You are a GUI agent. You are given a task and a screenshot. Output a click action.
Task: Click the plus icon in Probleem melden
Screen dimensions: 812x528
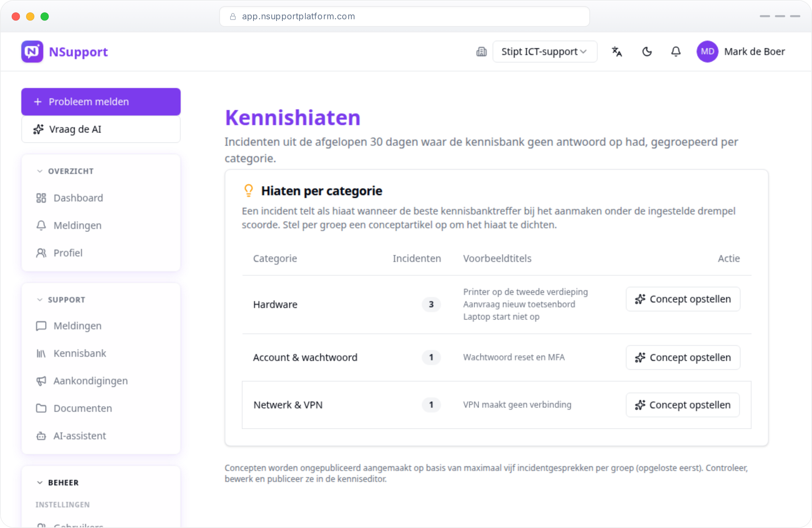(38, 102)
